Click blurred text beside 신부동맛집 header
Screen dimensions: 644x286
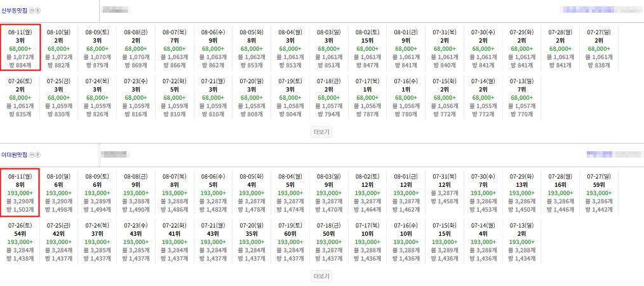click(x=116, y=10)
